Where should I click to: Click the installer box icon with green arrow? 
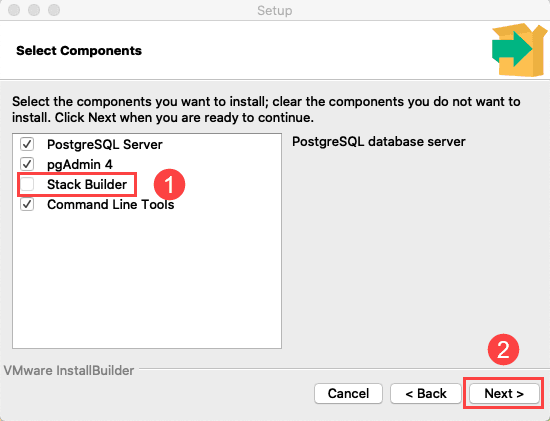click(519, 50)
